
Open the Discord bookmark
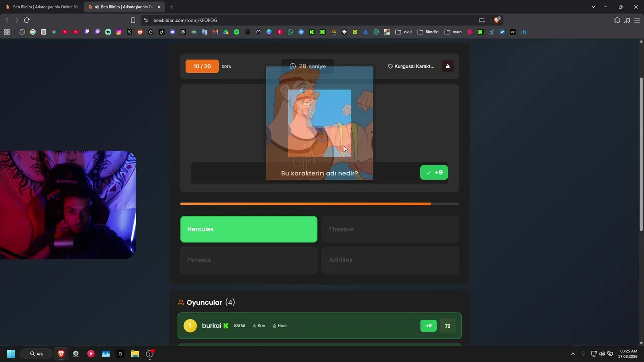(173, 32)
